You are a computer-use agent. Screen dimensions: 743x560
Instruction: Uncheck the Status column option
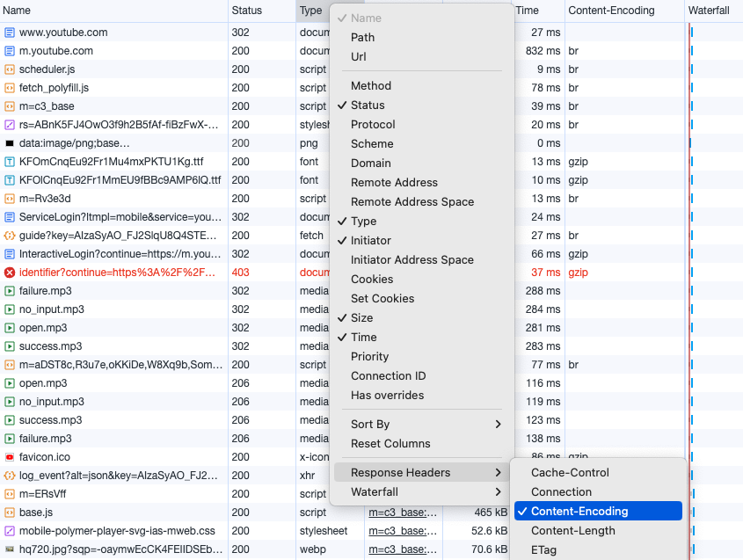point(368,105)
